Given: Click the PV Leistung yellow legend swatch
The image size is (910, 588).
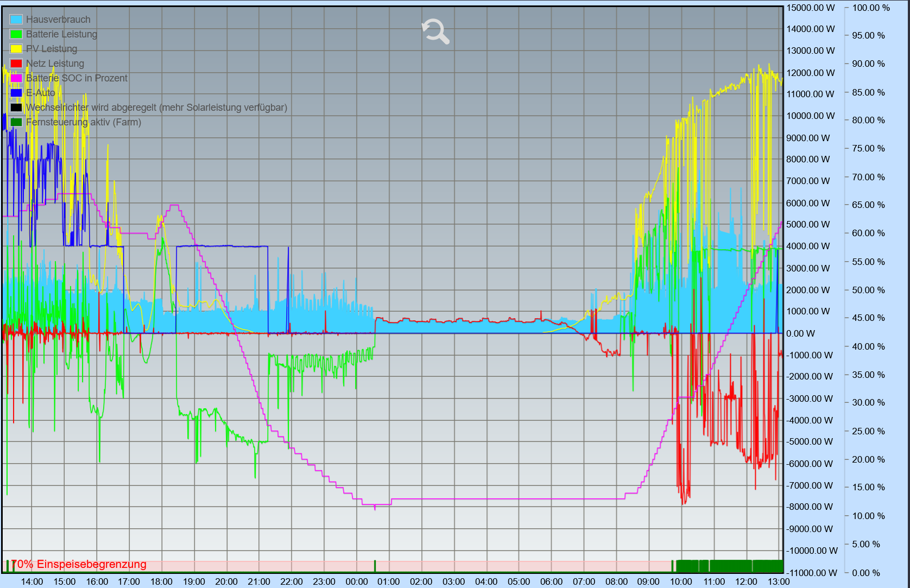Looking at the screenshot, I should click(x=16, y=49).
